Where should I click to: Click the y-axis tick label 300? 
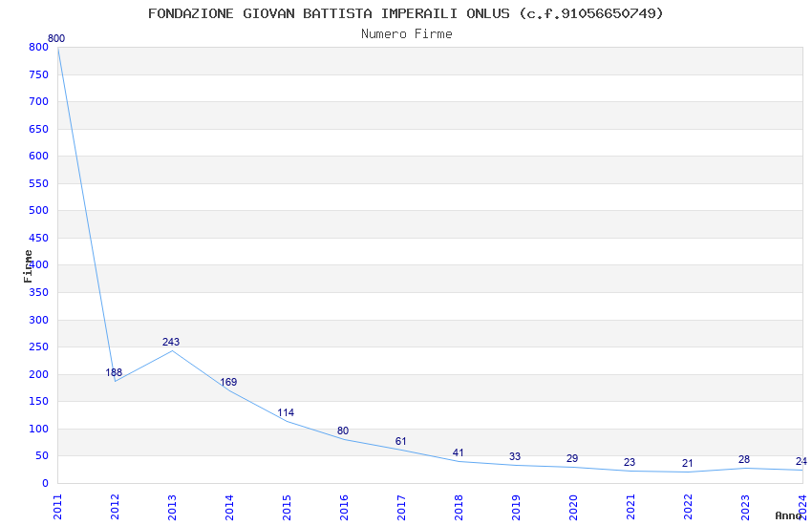[39, 320]
